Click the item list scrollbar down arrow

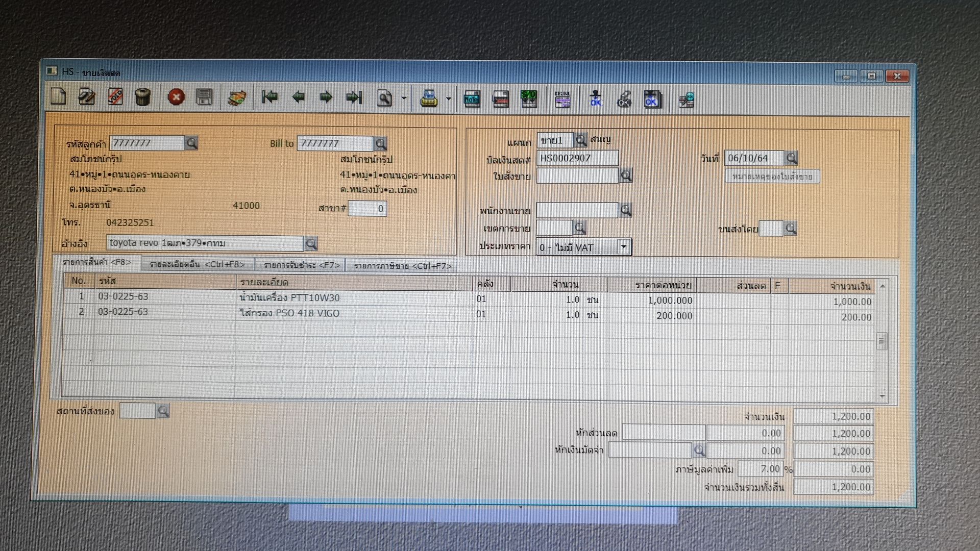point(882,396)
